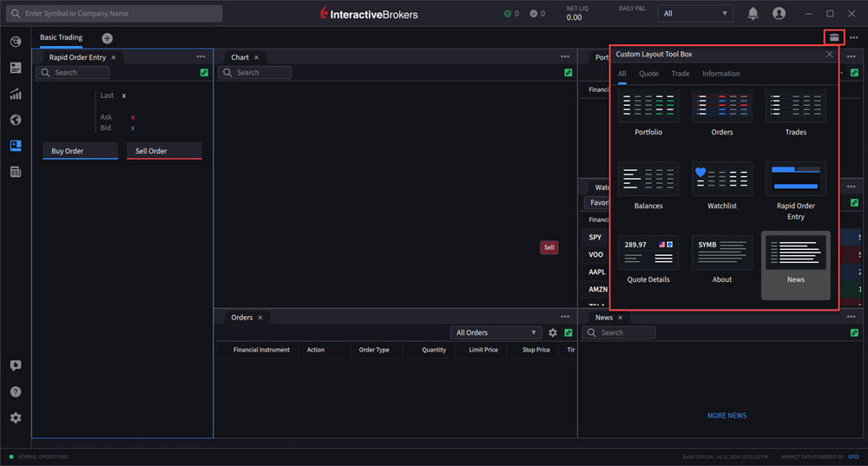Screen dimensions: 868x466
Task: Open News panel three-dot options menu
Action: [851, 317]
